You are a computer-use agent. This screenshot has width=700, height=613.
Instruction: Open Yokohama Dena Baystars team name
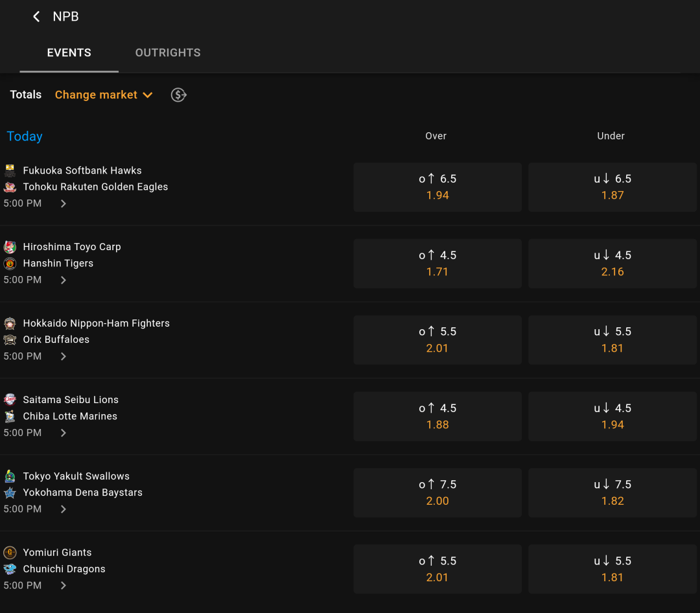(82, 493)
